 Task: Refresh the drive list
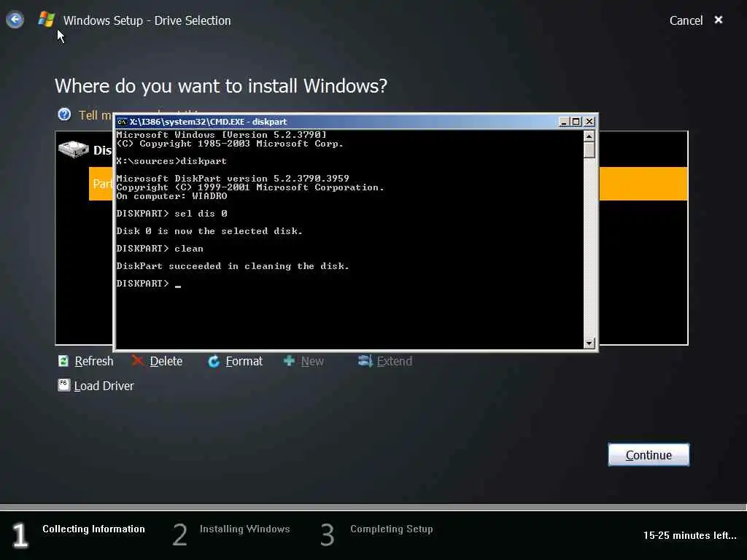coord(94,362)
